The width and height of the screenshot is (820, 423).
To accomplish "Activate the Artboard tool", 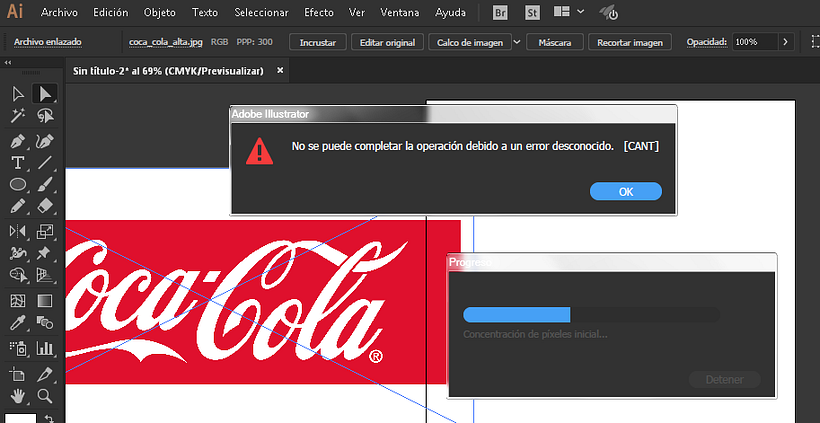I will [x=18, y=374].
